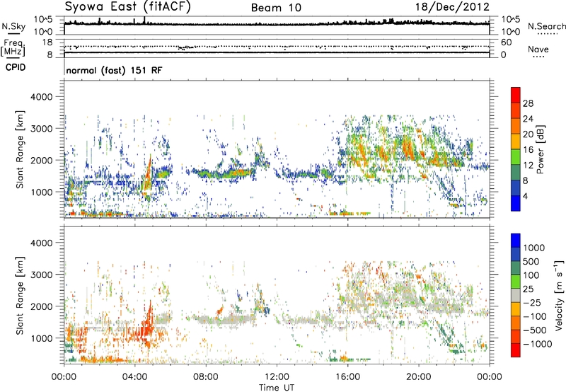Screen dimensions: 566x392
Task: Click the "60" tick on the Nave axis
Action: [x=506, y=42]
